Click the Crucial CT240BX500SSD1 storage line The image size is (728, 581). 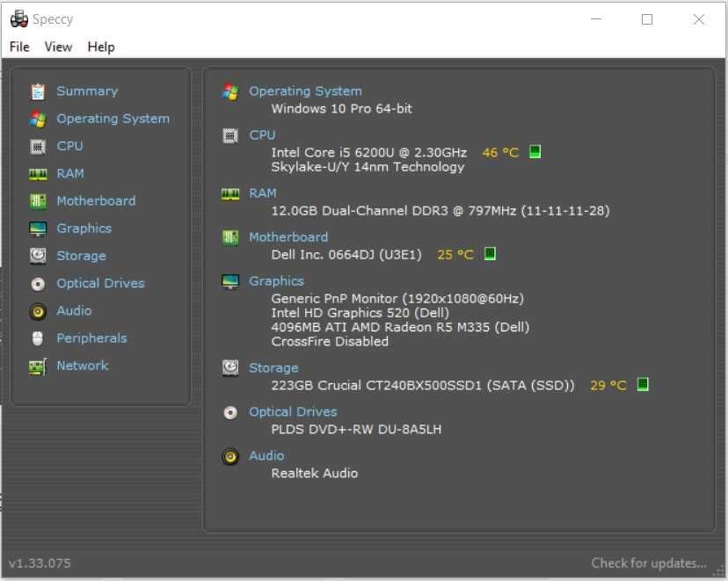point(423,385)
